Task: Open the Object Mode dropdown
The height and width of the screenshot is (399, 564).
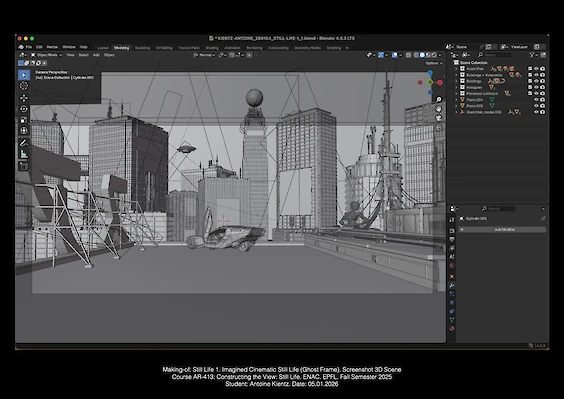Action: [46, 55]
